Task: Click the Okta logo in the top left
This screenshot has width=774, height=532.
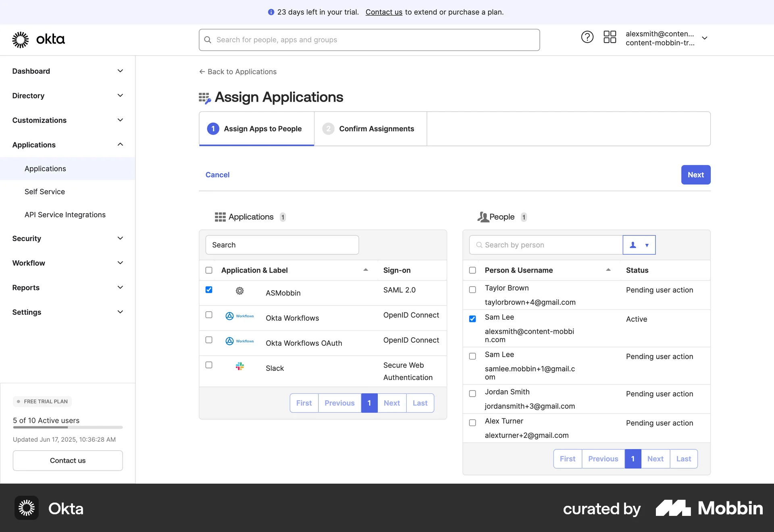Action: [x=38, y=39]
